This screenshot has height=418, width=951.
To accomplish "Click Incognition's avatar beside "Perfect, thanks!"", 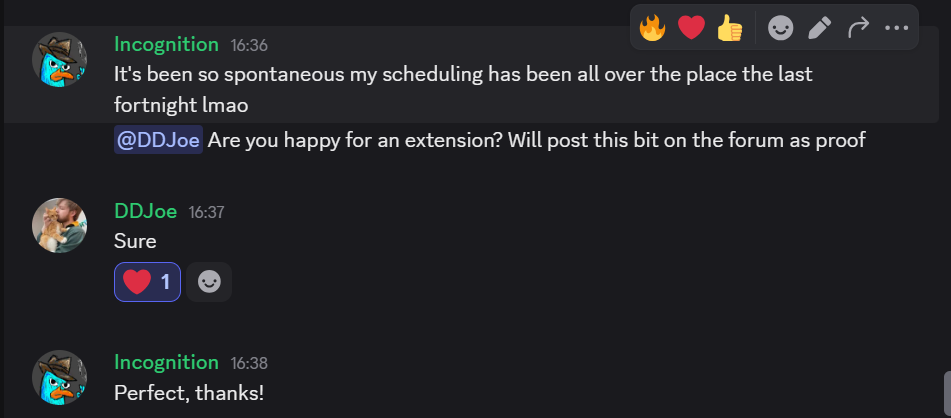I will [60, 376].
